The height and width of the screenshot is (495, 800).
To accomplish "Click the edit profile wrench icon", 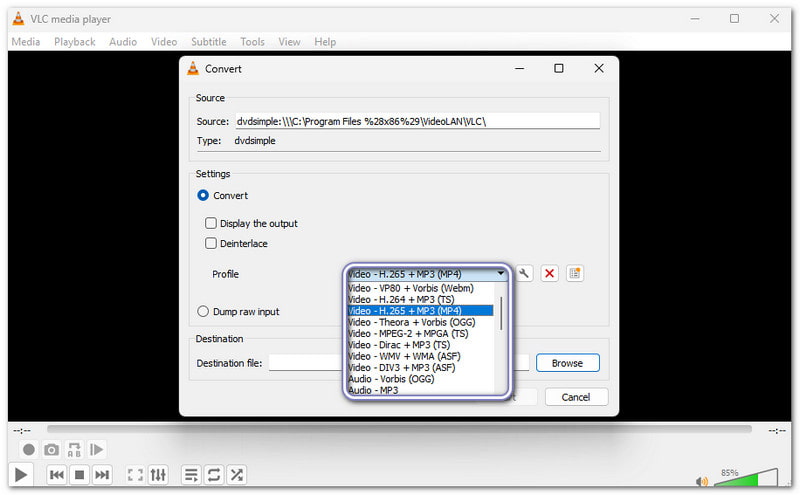I will (x=524, y=273).
